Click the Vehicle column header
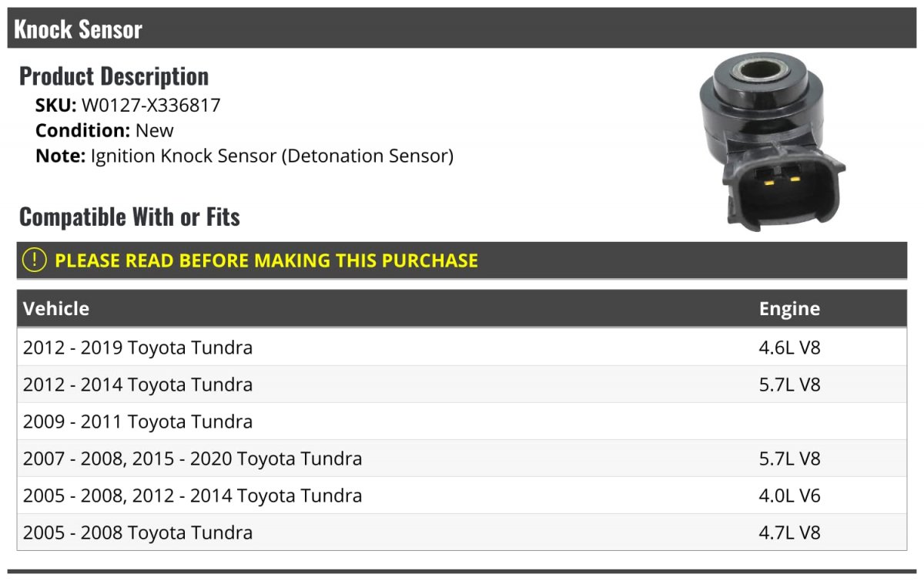 pyautogui.click(x=56, y=309)
